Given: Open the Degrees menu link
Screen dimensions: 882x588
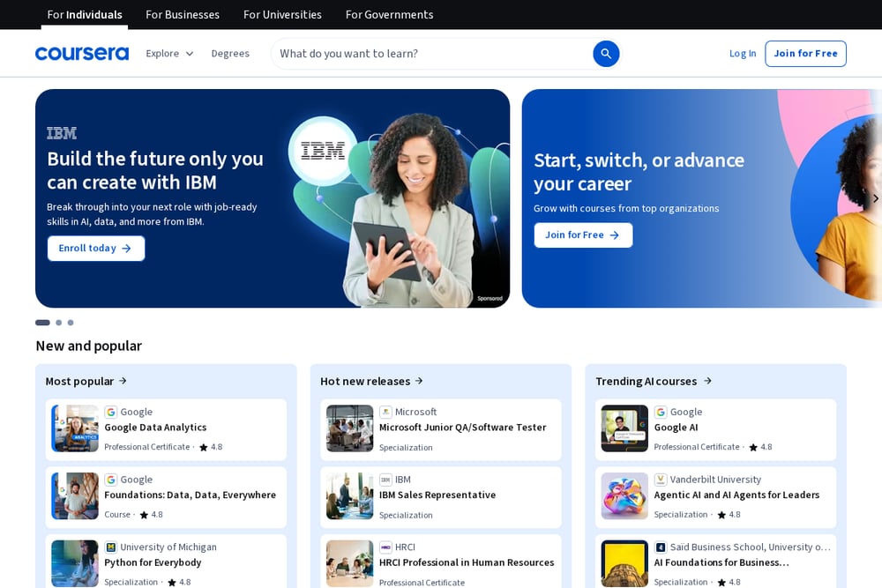Looking at the screenshot, I should click(x=230, y=54).
